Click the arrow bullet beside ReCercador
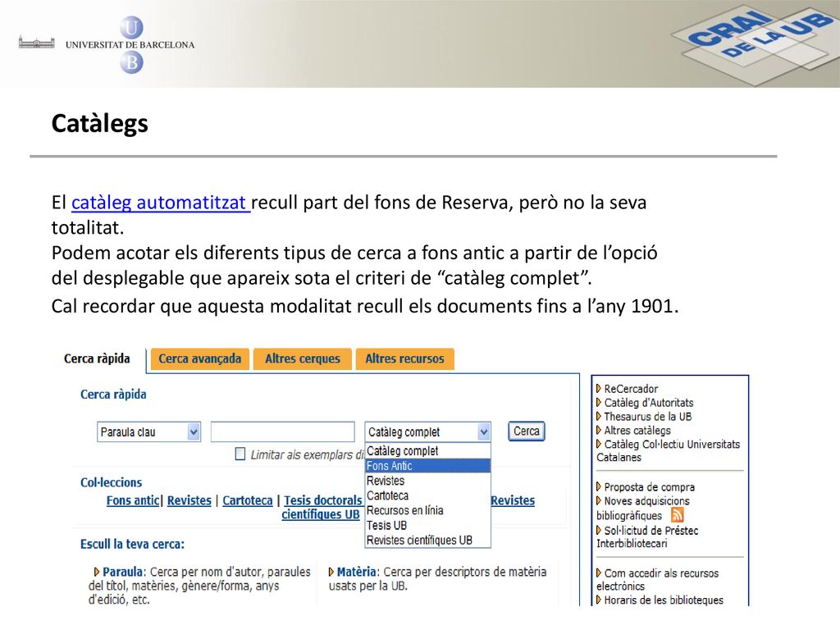 [598, 388]
